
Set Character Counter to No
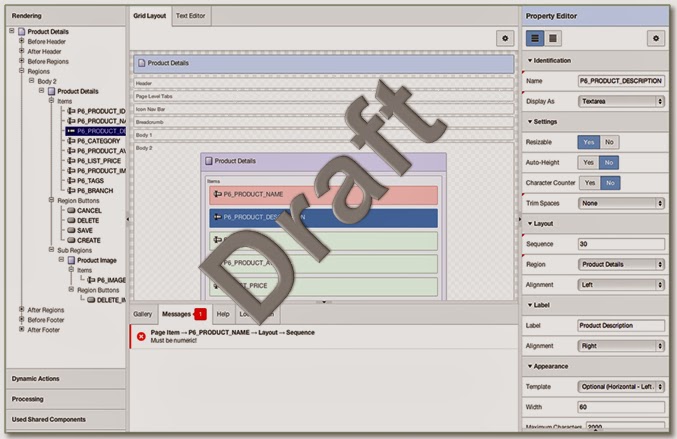click(x=610, y=183)
